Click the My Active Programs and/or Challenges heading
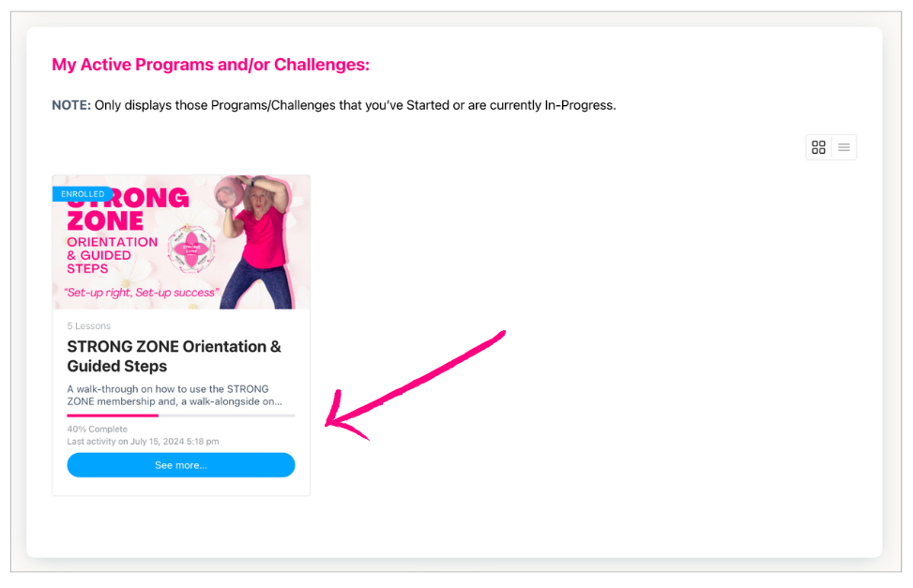Screen dimensions: 913x588 pos(211,65)
